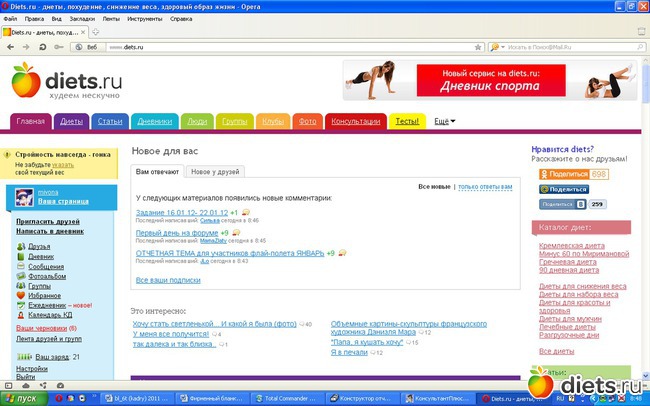Open the Дневники navigation tab
The image size is (650, 406).
[154, 122]
